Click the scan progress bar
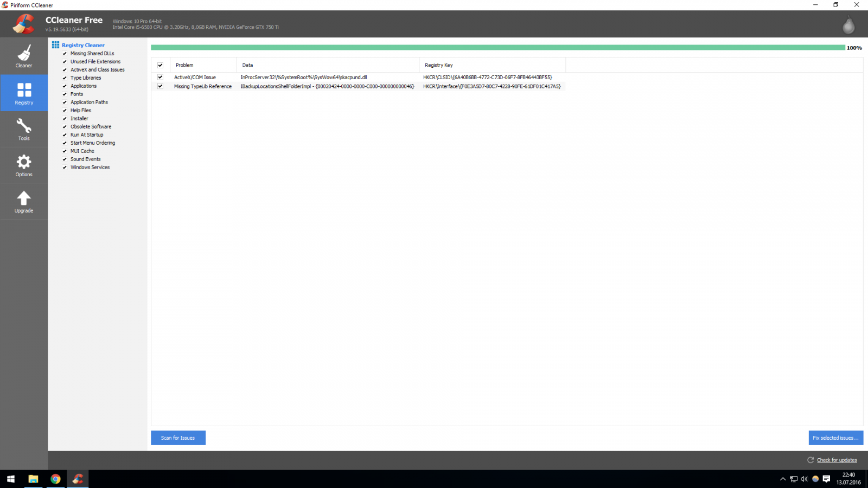This screenshot has height=488, width=868. tap(497, 48)
